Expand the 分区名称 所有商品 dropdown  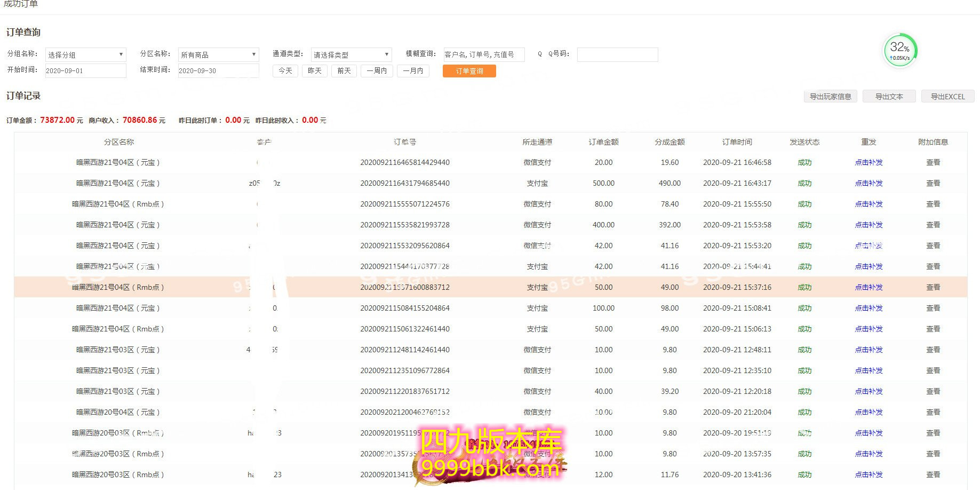pyautogui.click(x=218, y=54)
